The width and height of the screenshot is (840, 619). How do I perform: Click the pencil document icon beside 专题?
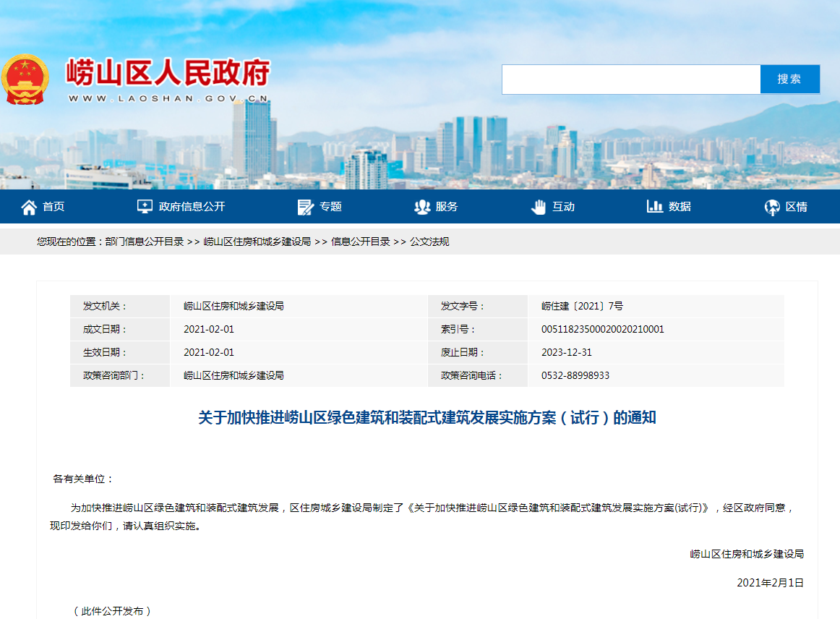tap(305, 207)
